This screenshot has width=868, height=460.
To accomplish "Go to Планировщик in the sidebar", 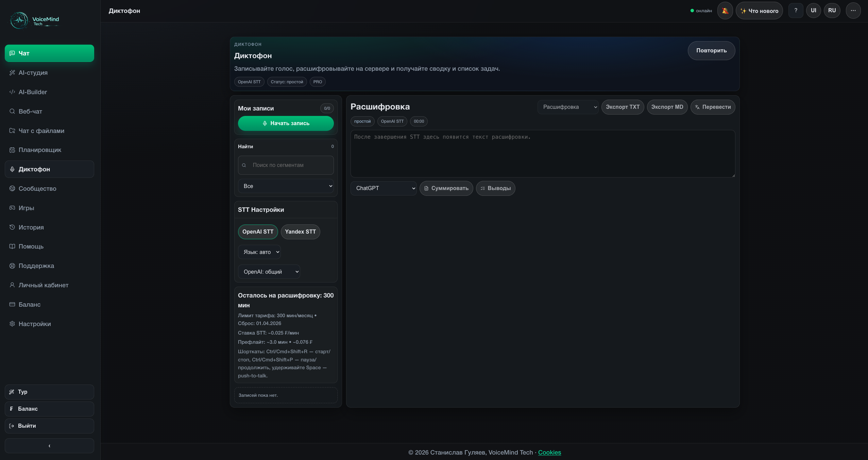I will [x=40, y=150].
